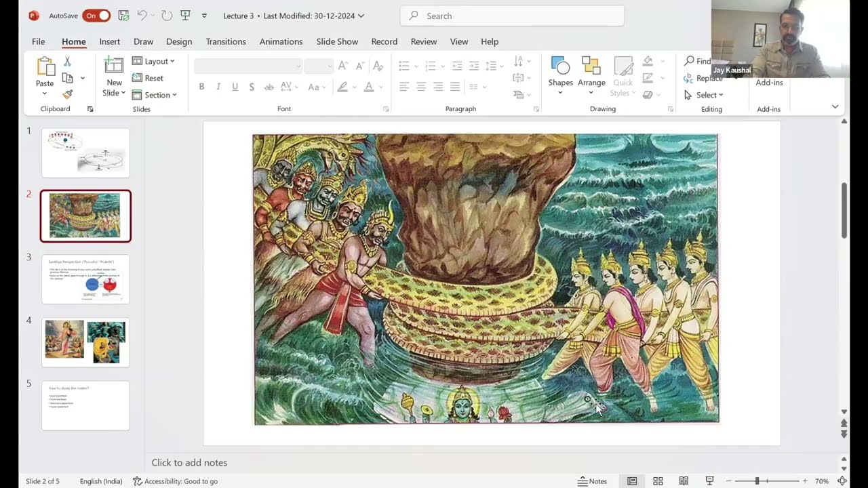Switch to the Insert tab
Viewport: 868px width, 488px height.
pyautogui.click(x=110, y=41)
